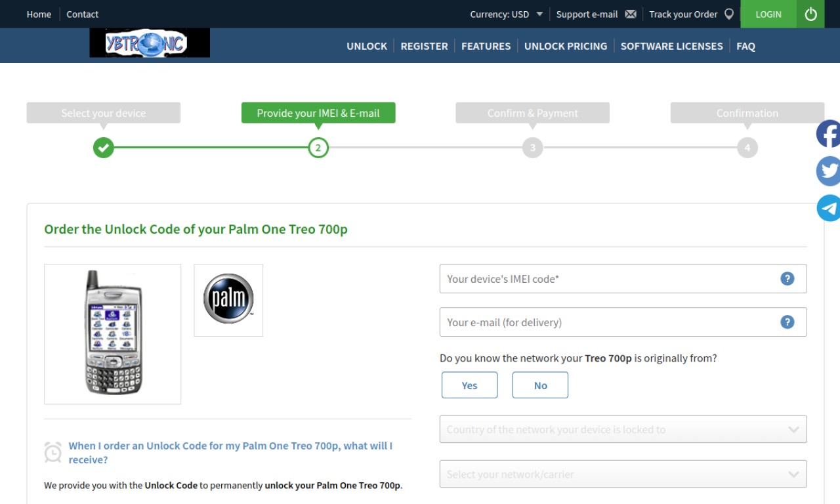The height and width of the screenshot is (504, 840).
Task: Open the Telegram share icon
Action: [829, 208]
